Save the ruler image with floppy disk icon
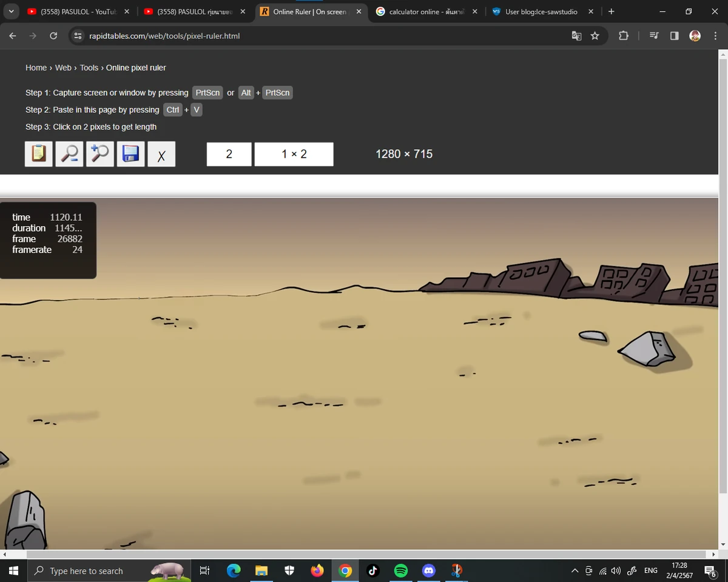 pyautogui.click(x=130, y=153)
